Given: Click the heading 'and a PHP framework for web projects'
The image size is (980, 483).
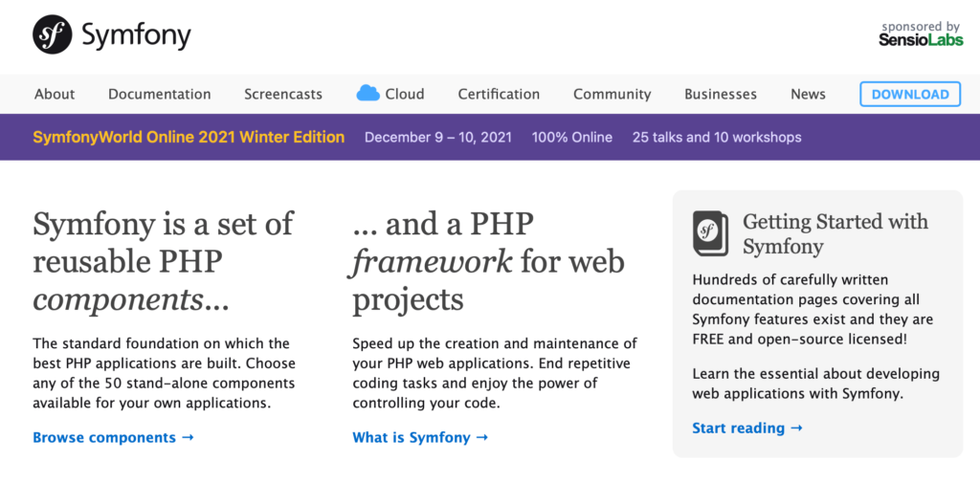Looking at the screenshot, I should (489, 262).
